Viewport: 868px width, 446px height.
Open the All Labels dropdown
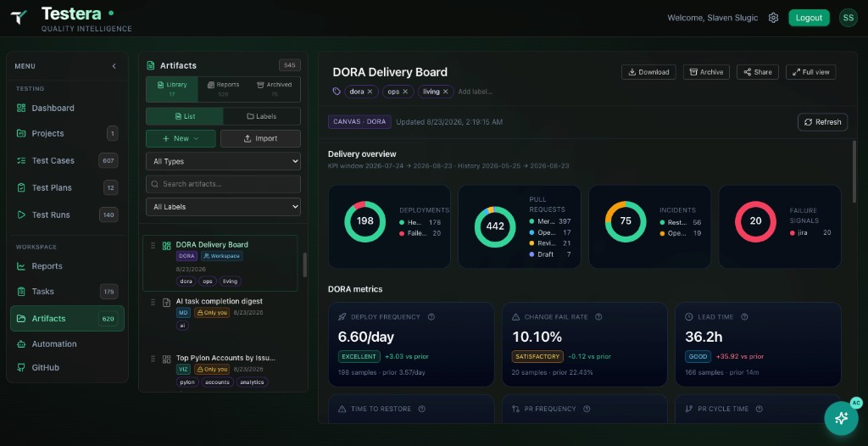pos(223,207)
